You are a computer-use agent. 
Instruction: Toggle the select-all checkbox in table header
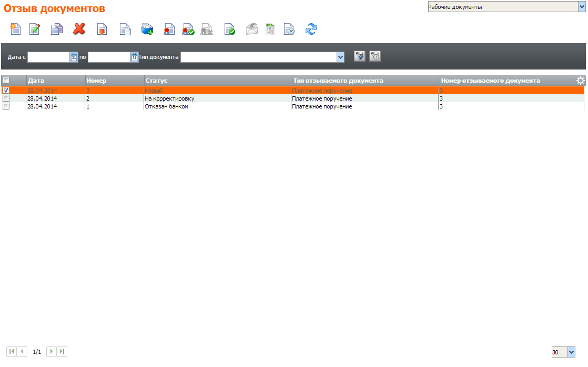(6, 81)
